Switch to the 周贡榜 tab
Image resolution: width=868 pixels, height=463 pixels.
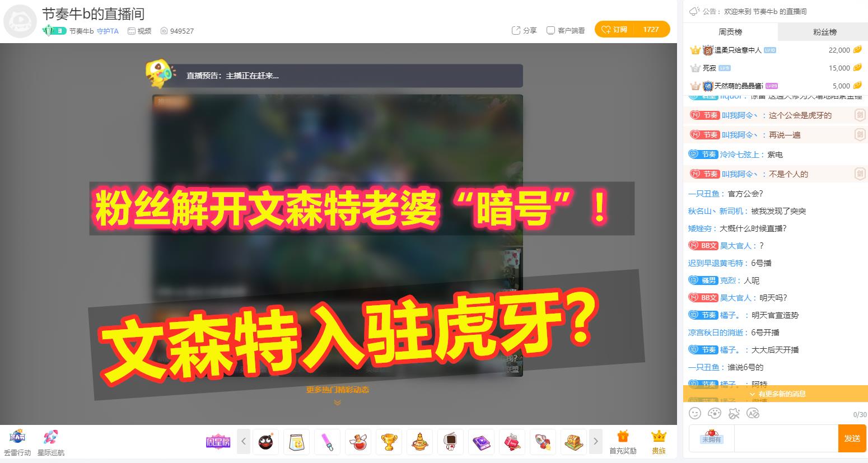730,32
